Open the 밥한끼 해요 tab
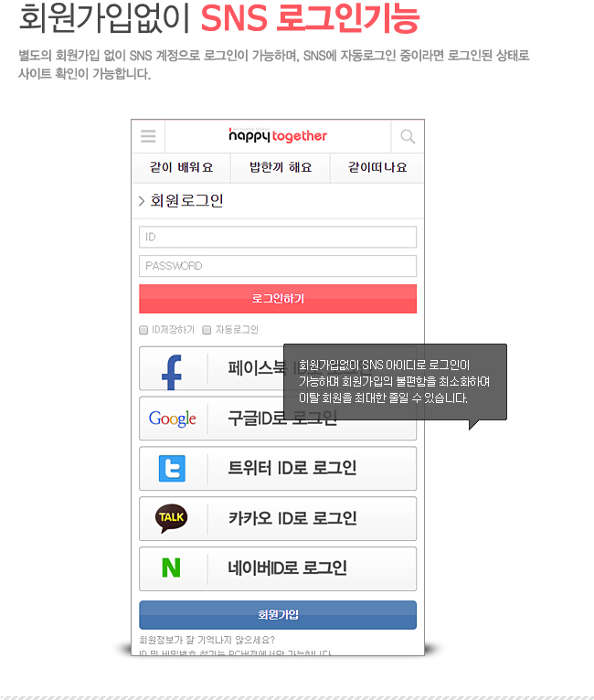The width and height of the screenshot is (594, 700). pos(281,167)
